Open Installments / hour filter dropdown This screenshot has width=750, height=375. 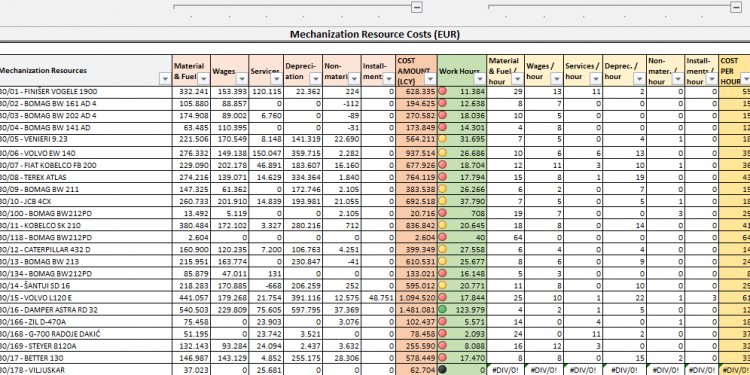point(712,79)
